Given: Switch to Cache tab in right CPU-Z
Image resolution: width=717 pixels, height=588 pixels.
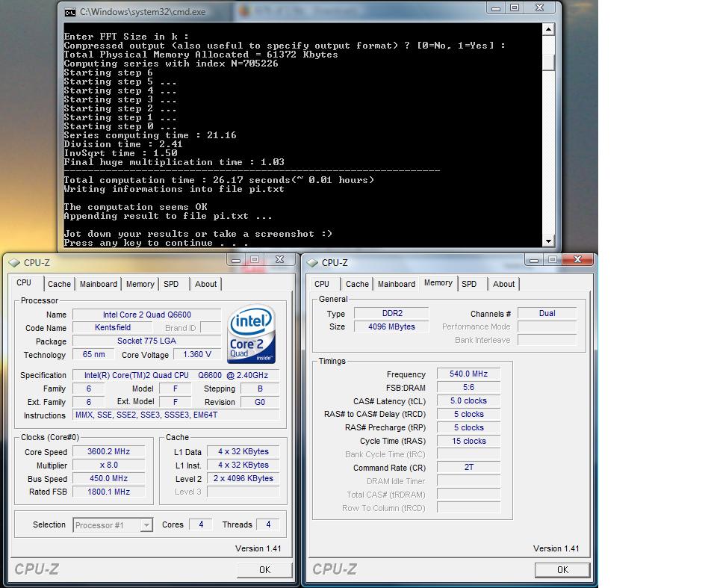Looking at the screenshot, I should tap(357, 284).
